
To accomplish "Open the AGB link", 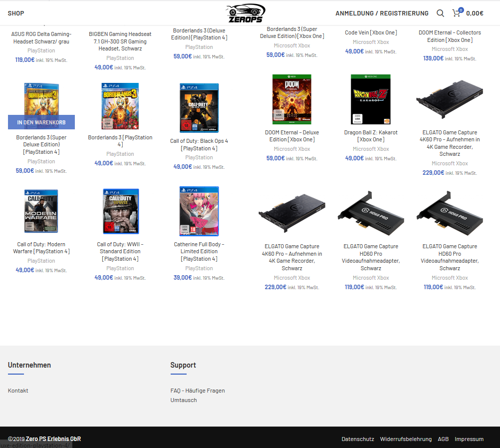I will (443, 439).
